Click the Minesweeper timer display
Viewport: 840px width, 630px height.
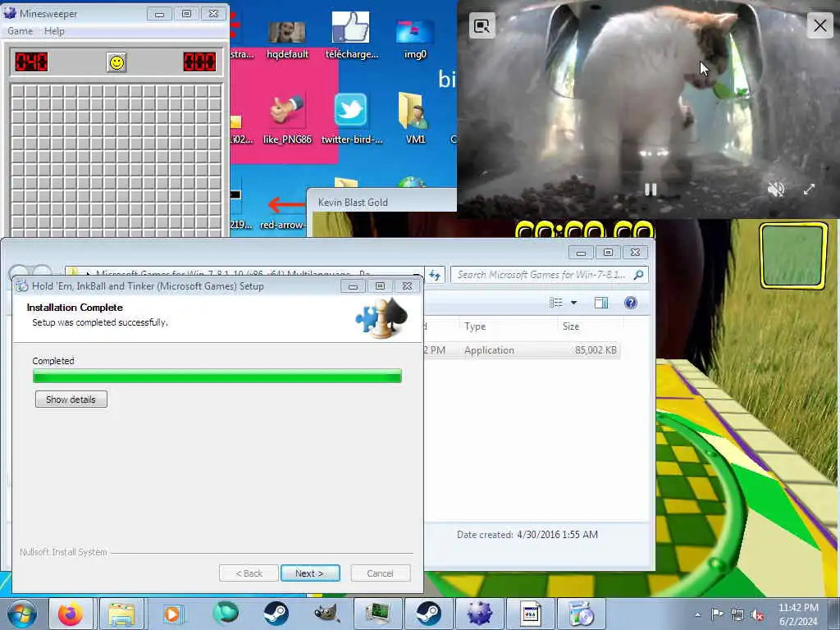click(199, 62)
